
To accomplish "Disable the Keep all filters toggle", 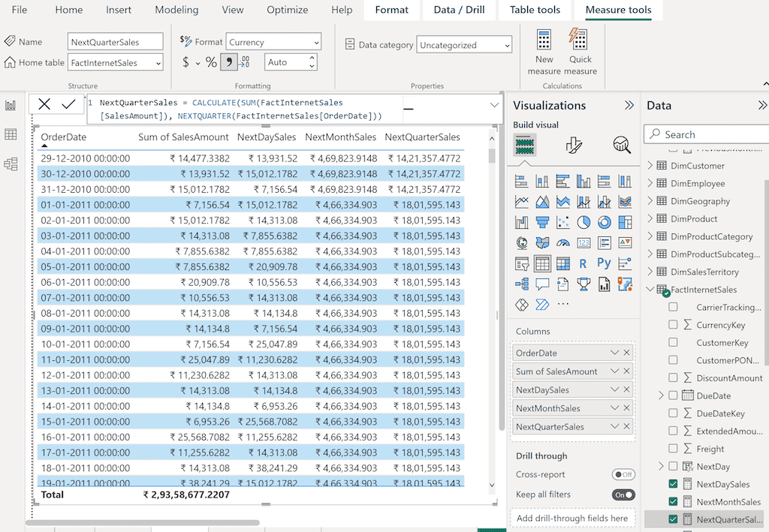I will coord(623,494).
